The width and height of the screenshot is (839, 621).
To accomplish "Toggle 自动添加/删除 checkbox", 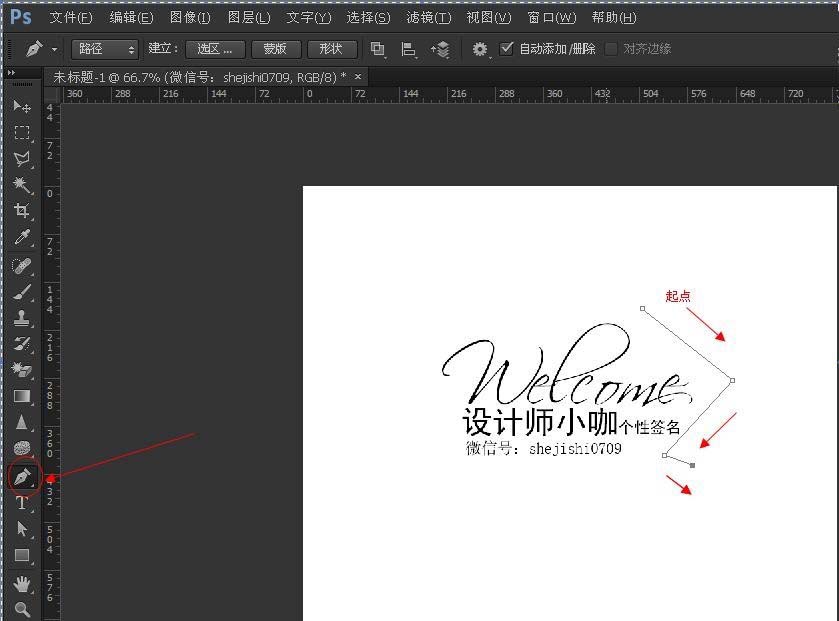I will click(x=506, y=49).
